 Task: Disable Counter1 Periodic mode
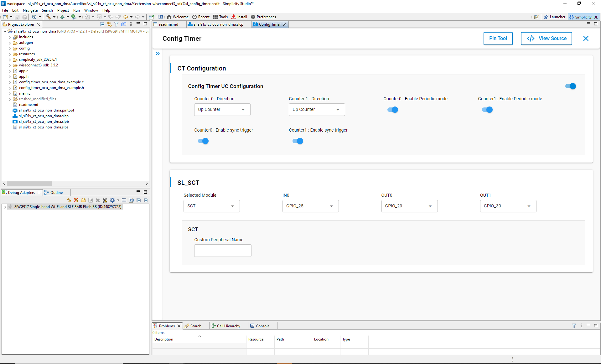tap(487, 110)
